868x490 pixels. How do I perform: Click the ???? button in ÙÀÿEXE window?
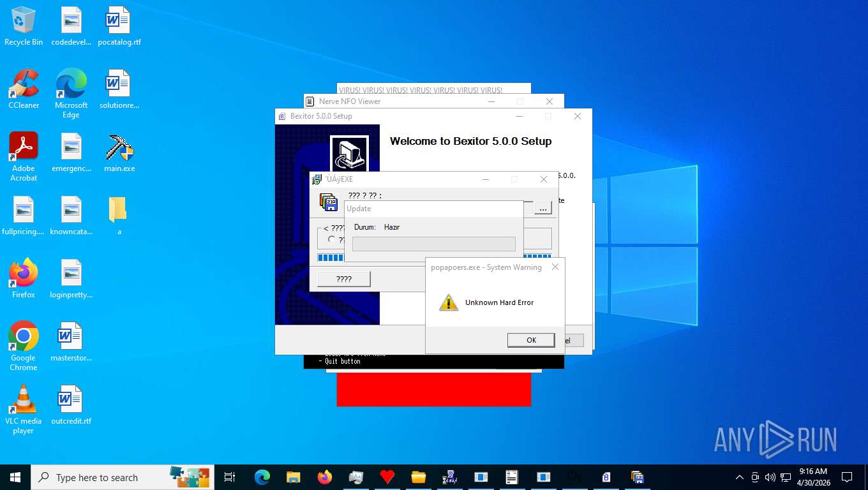click(x=344, y=279)
